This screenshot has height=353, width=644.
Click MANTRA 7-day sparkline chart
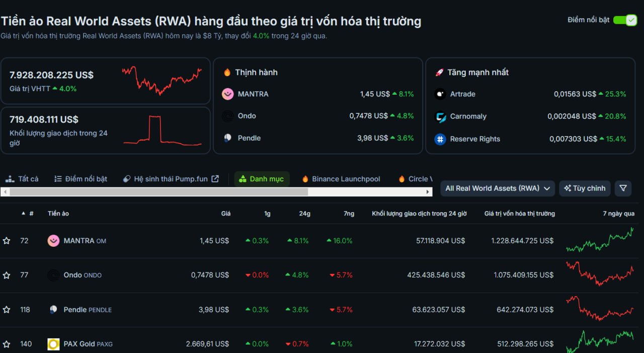point(600,240)
